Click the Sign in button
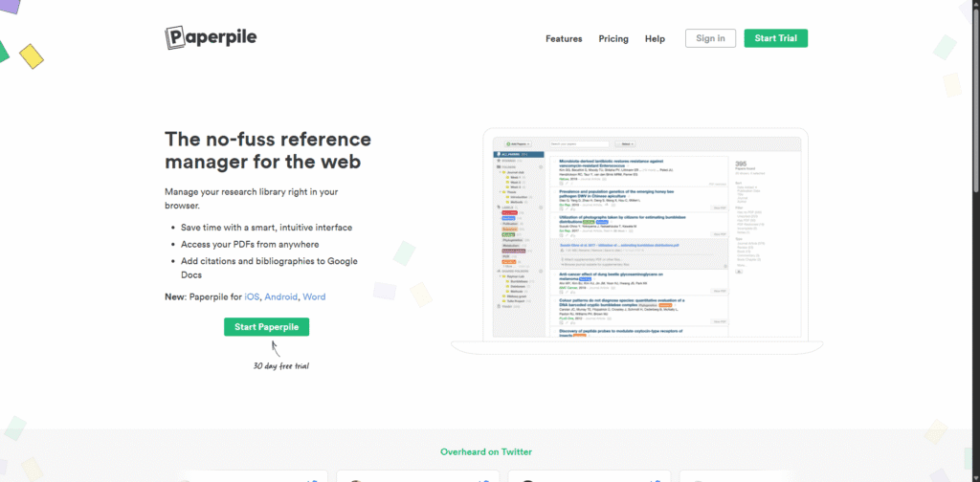Screen dimensions: 980x482 711,38
